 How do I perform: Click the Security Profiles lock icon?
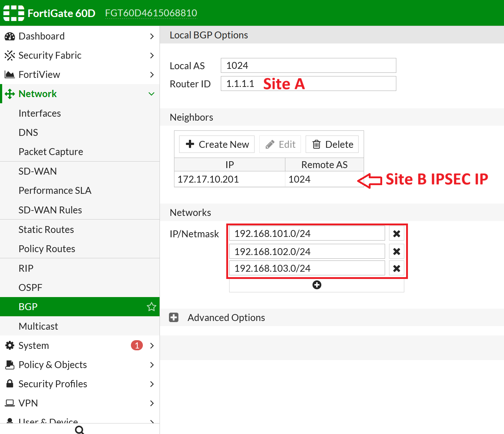tap(10, 384)
